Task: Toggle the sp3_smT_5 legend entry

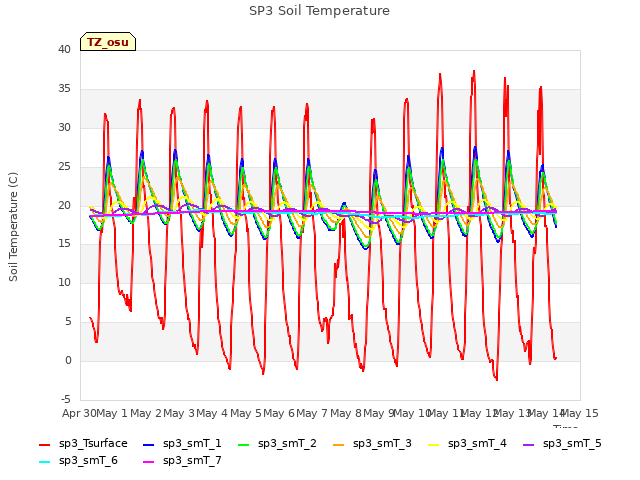Action: (562, 444)
